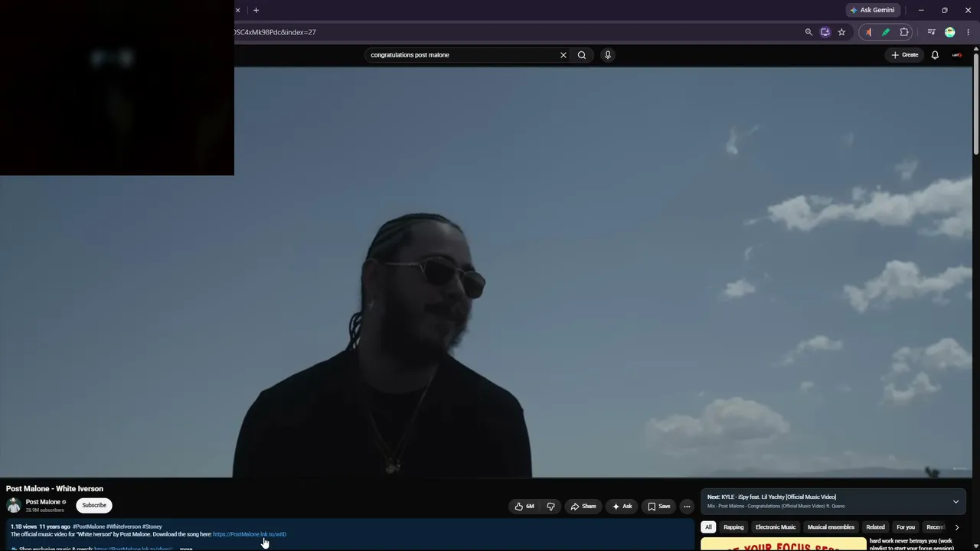
Task: Open the green highlighter extension
Action: (x=886, y=32)
